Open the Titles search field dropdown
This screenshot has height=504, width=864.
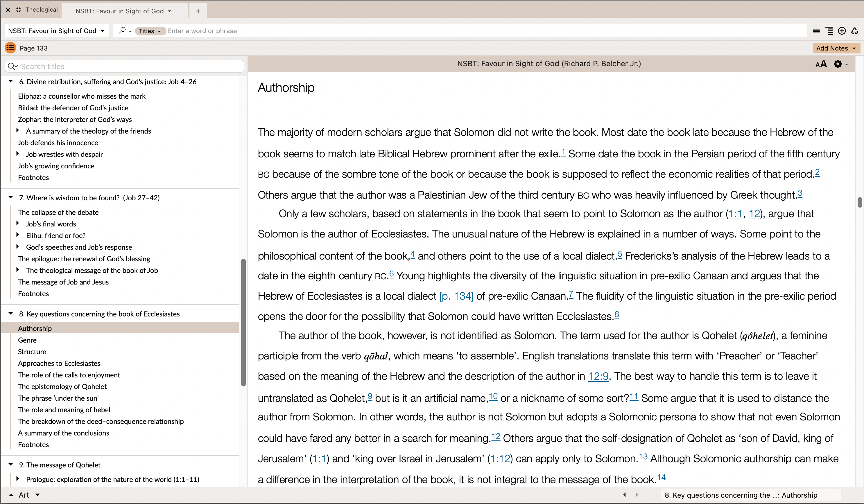[x=150, y=31]
